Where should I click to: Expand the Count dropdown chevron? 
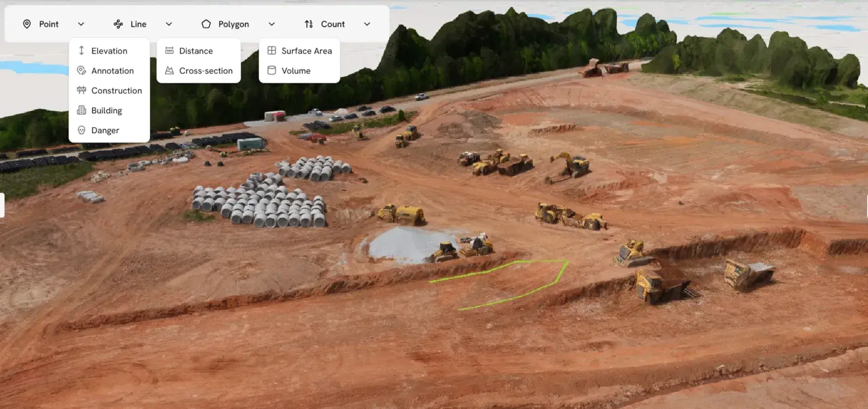click(367, 24)
